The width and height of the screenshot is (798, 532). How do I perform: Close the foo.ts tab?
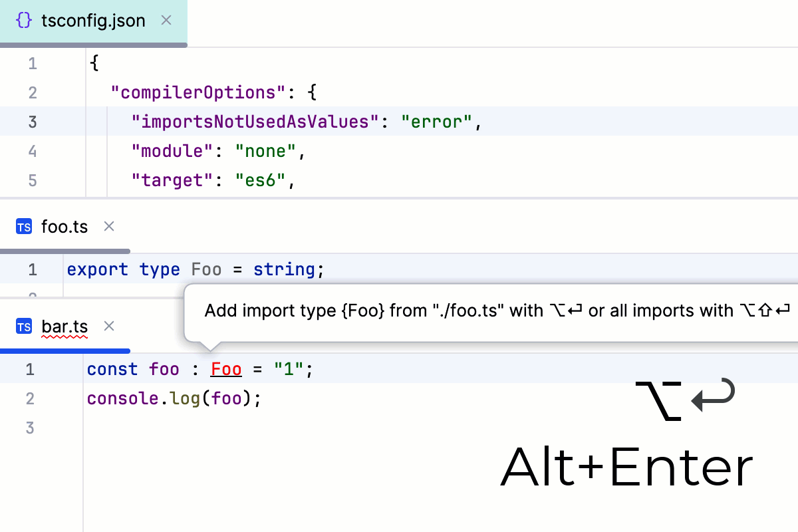[x=108, y=227]
